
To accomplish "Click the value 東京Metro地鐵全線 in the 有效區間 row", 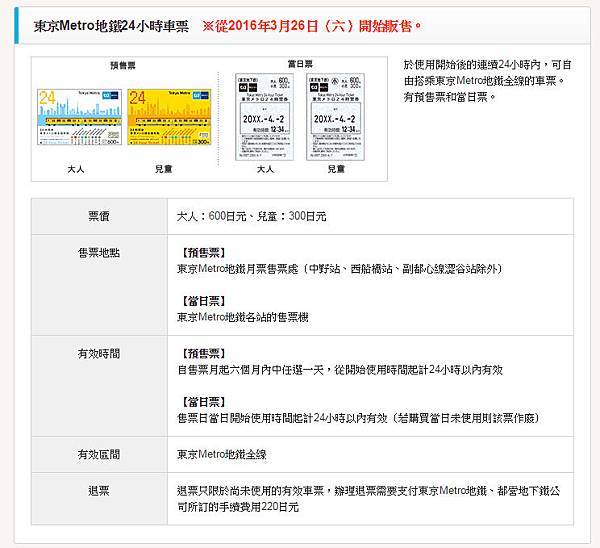I will tap(222, 455).
